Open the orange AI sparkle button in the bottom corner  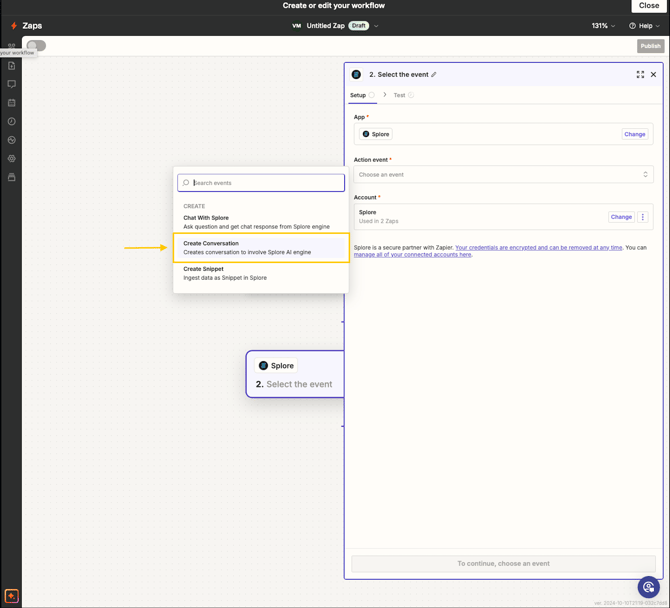point(12,596)
